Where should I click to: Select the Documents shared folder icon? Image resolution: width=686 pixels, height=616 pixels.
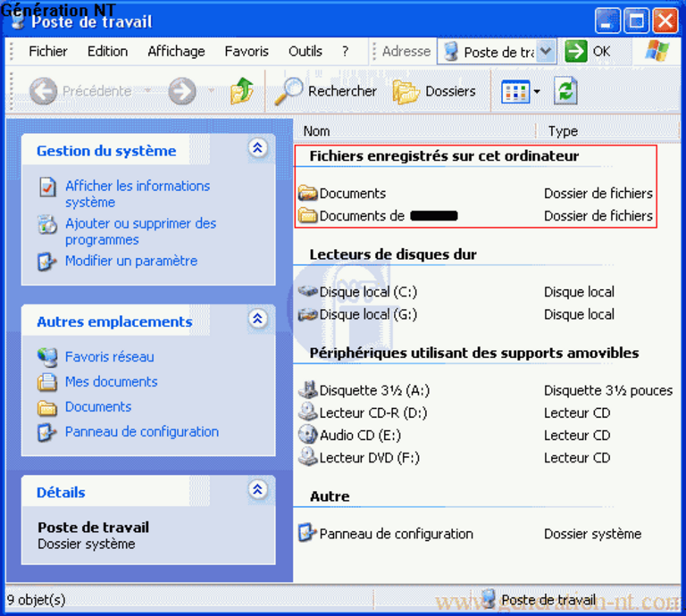307,193
